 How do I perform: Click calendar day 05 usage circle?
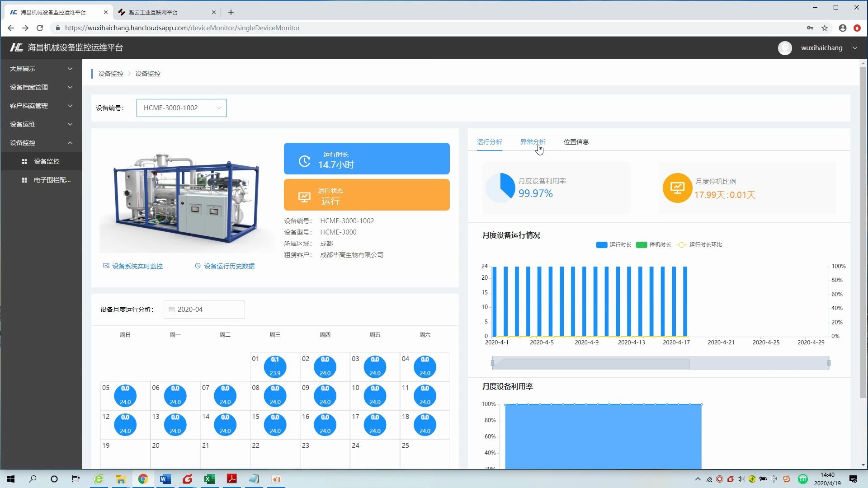tap(125, 395)
